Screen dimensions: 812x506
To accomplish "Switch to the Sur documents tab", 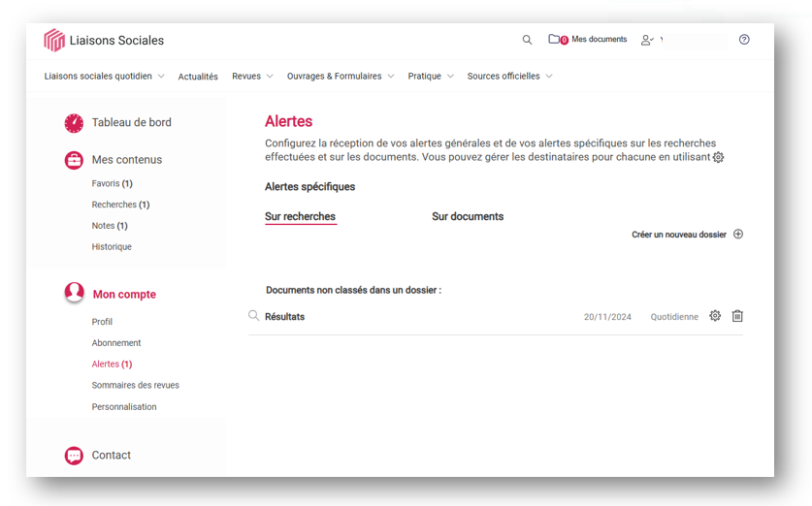I will pos(468,217).
